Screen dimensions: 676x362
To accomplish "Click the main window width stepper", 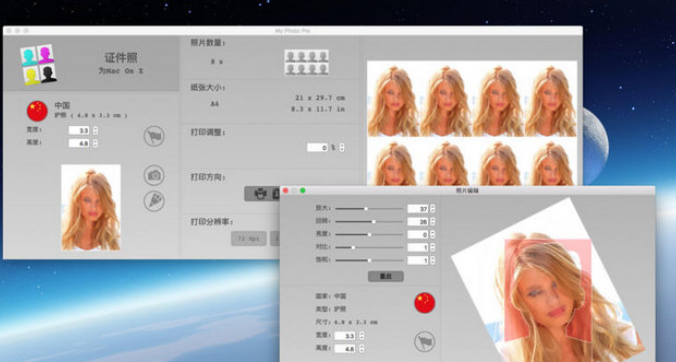I will tap(95, 130).
